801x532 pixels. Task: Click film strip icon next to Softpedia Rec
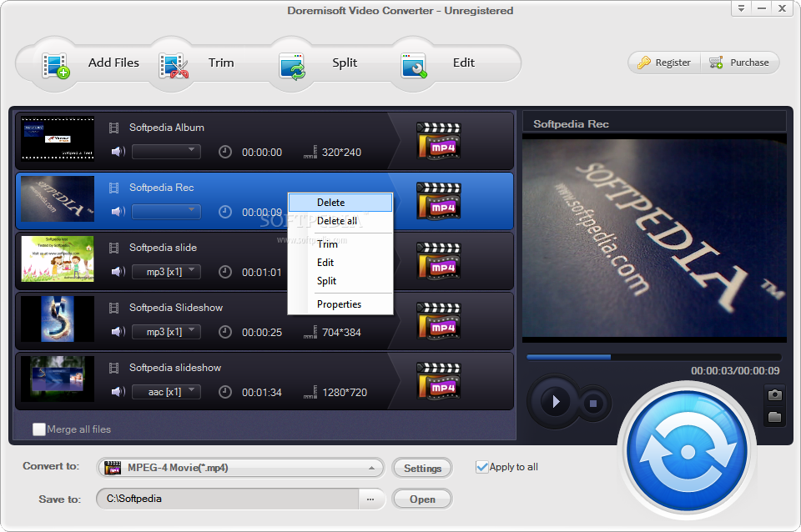click(x=114, y=188)
